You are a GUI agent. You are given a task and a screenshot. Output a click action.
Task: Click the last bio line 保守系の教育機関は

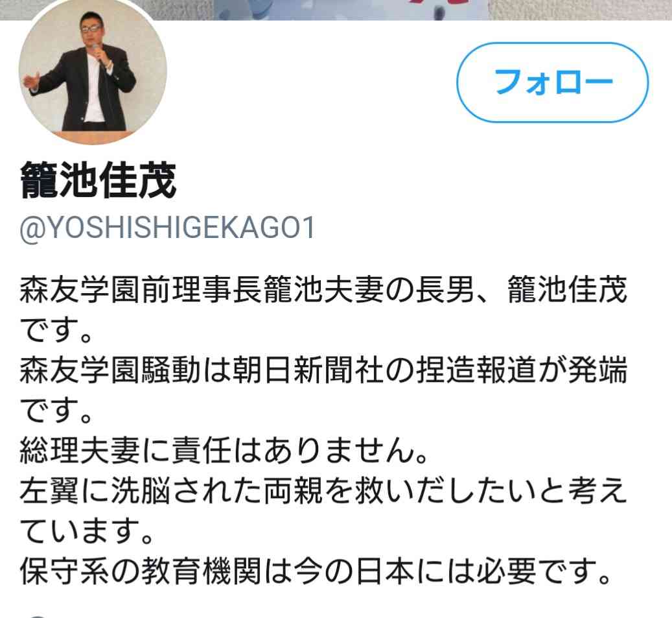316,571
